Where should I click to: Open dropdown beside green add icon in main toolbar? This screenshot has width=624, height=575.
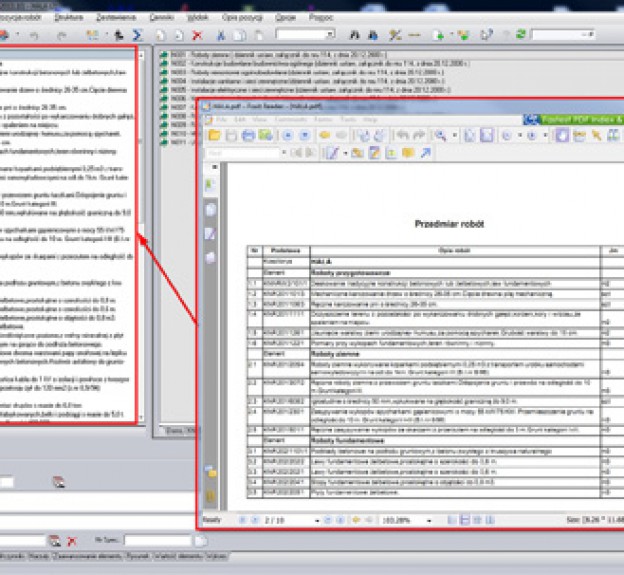click(452, 35)
